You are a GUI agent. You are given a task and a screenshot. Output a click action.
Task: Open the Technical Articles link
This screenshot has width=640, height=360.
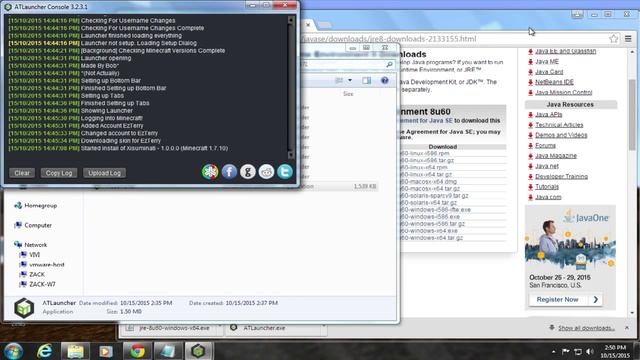pyautogui.click(x=559, y=125)
